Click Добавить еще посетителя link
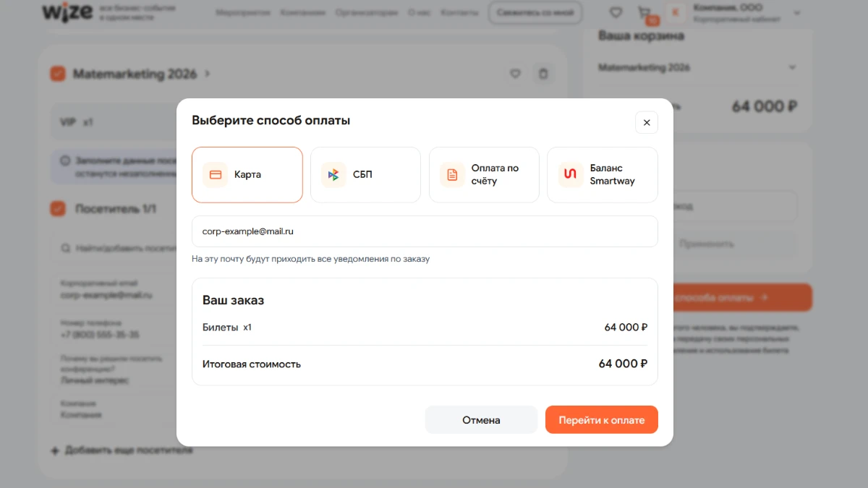Image resolution: width=868 pixels, height=488 pixels. click(x=122, y=450)
